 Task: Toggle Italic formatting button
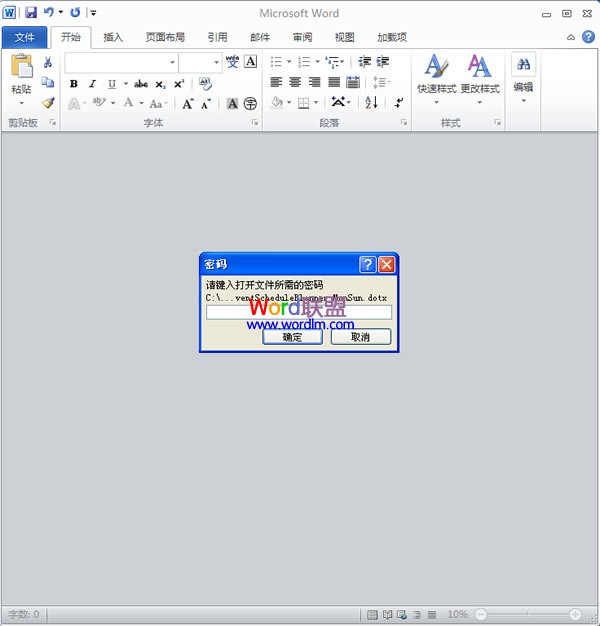(x=92, y=84)
